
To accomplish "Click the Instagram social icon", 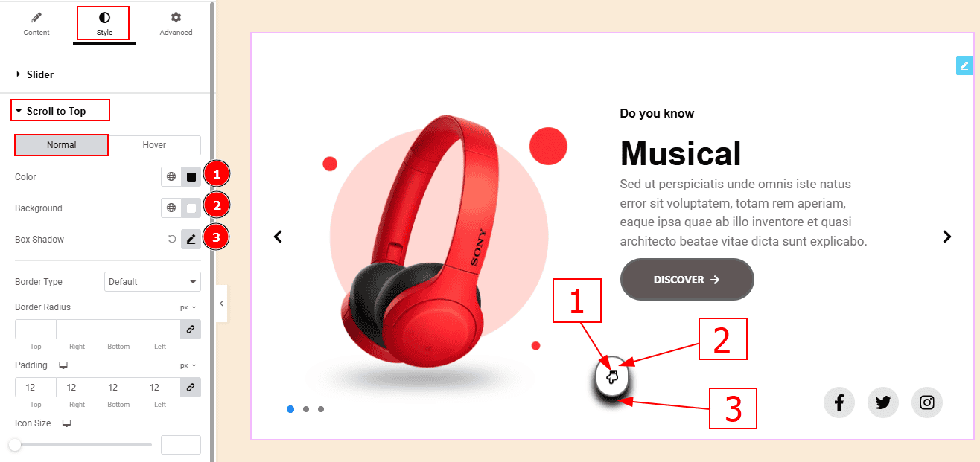I will pyautogui.click(x=927, y=402).
